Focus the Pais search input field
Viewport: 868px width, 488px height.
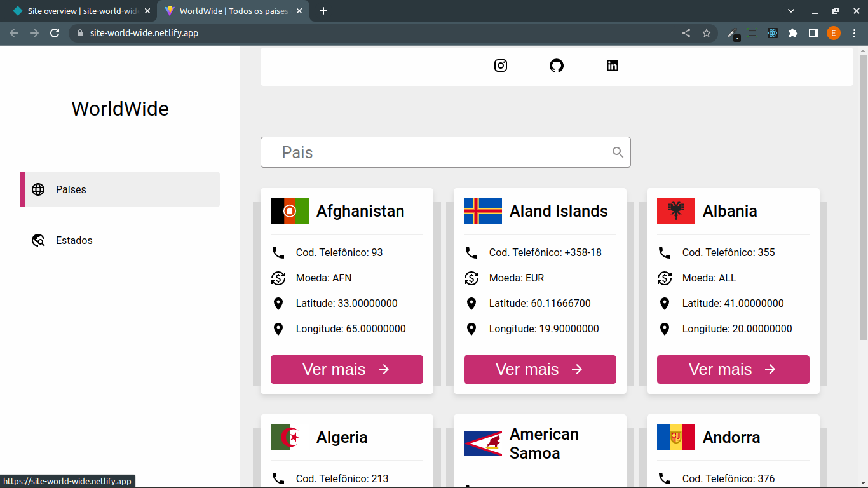point(445,152)
